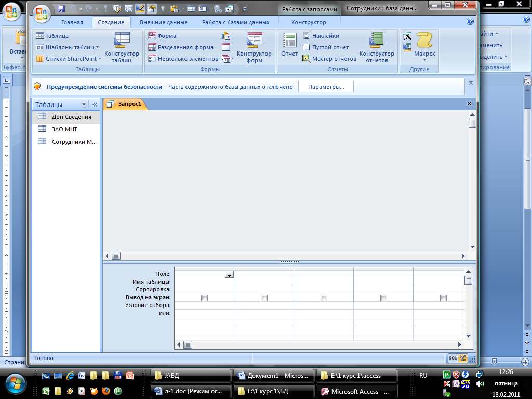Close the Запрос1 query with the X
Viewport: 532px width, 399px height.
pyautogui.click(x=470, y=104)
